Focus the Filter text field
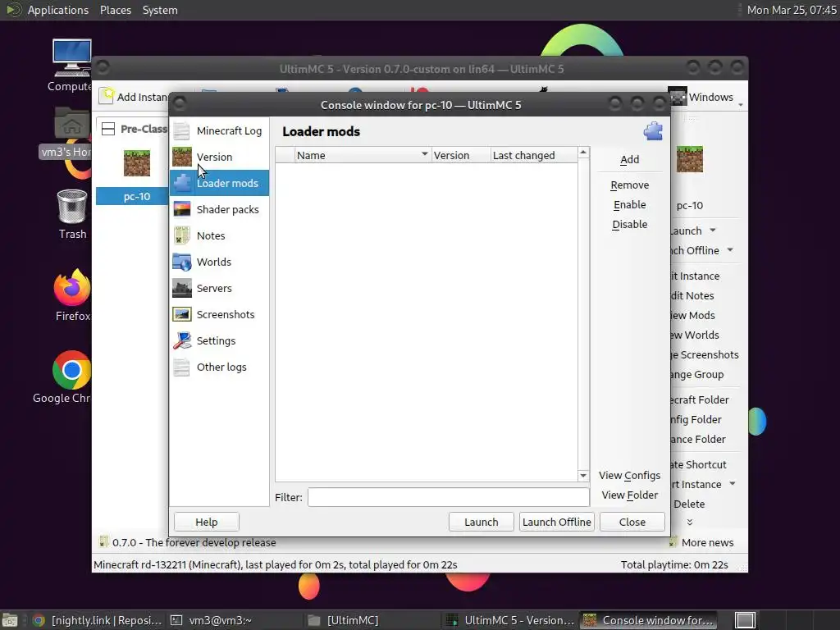The image size is (840, 630). [x=449, y=497]
